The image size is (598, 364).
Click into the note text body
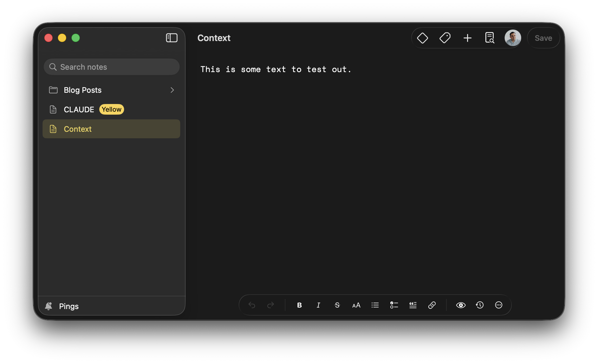click(x=276, y=69)
